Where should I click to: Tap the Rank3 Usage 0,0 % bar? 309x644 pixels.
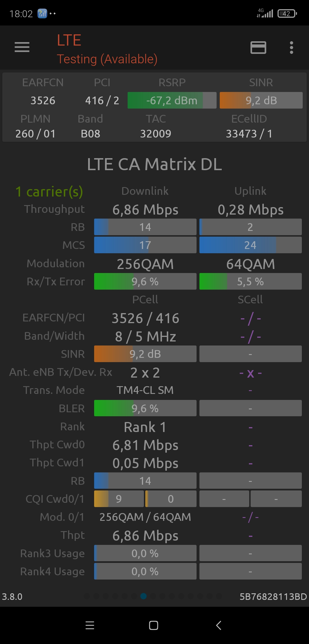pyautogui.click(x=145, y=553)
